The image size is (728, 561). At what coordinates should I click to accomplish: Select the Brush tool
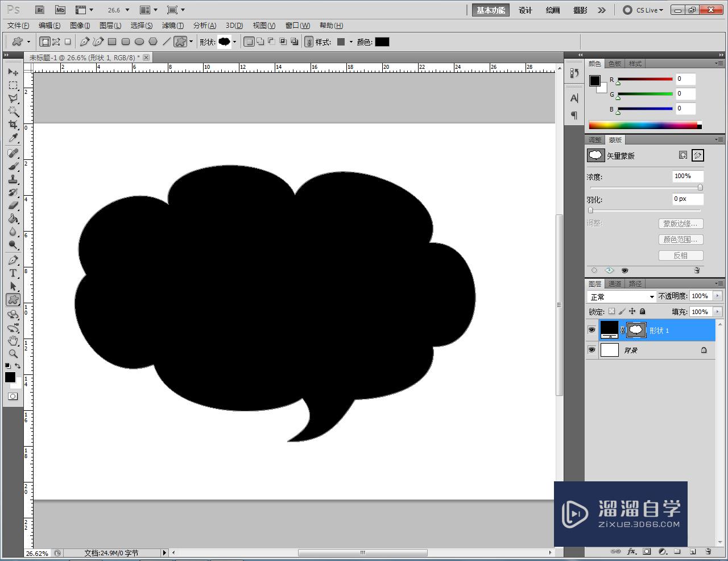(13, 167)
